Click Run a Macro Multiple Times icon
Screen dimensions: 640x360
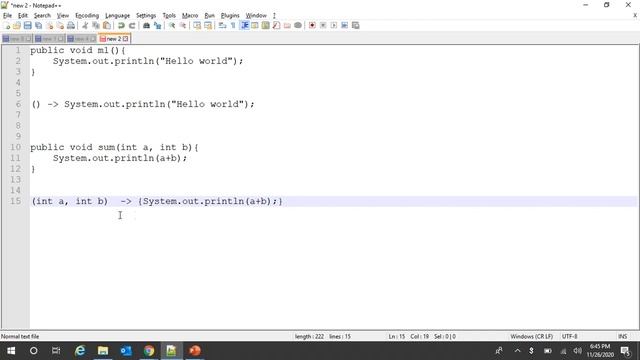click(344, 26)
